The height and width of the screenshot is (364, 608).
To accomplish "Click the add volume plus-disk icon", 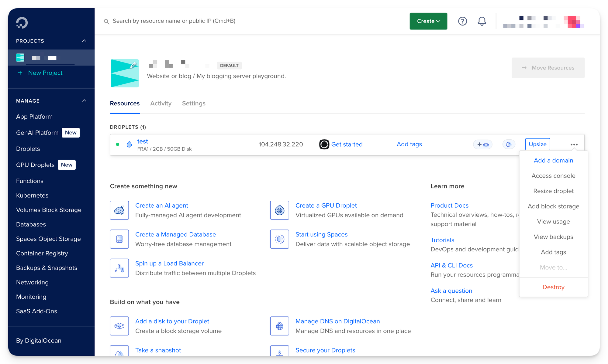I will click(x=483, y=145).
